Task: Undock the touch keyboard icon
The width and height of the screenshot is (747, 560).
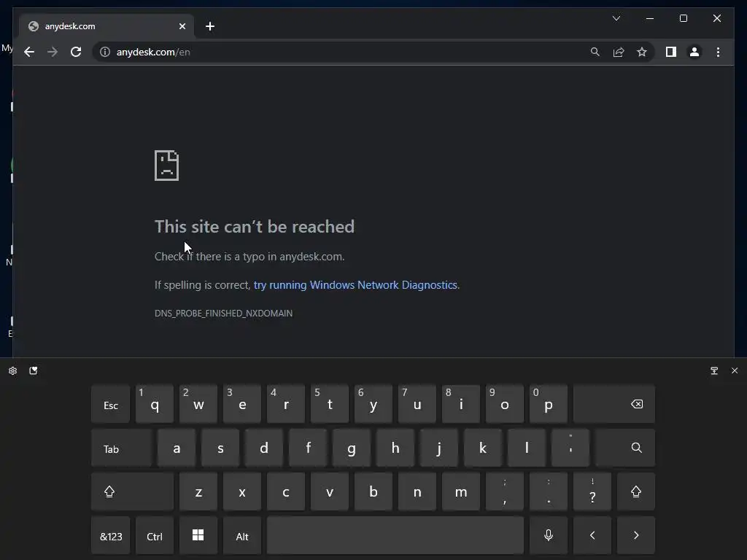Action: pos(714,370)
